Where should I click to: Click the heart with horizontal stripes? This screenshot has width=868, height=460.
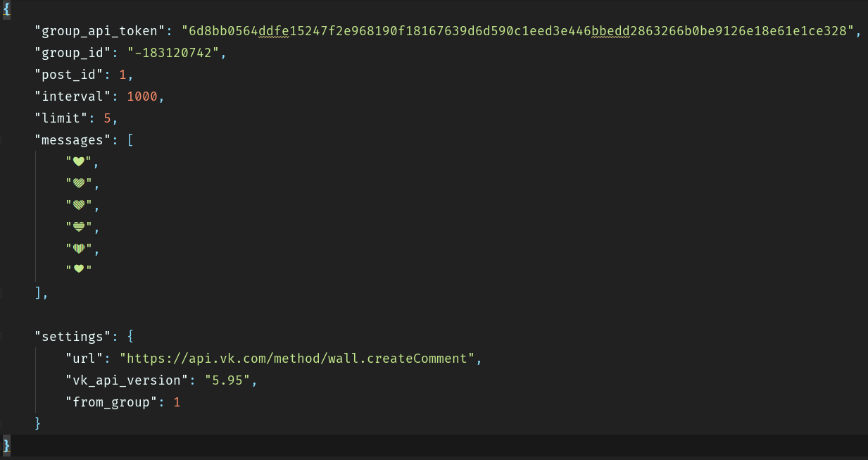pyautogui.click(x=79, y=227)
